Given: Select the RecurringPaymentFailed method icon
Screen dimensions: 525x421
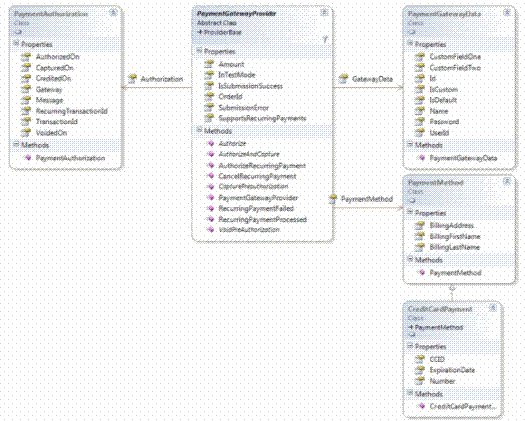Looking at the screenshot, I should [211, 208].
